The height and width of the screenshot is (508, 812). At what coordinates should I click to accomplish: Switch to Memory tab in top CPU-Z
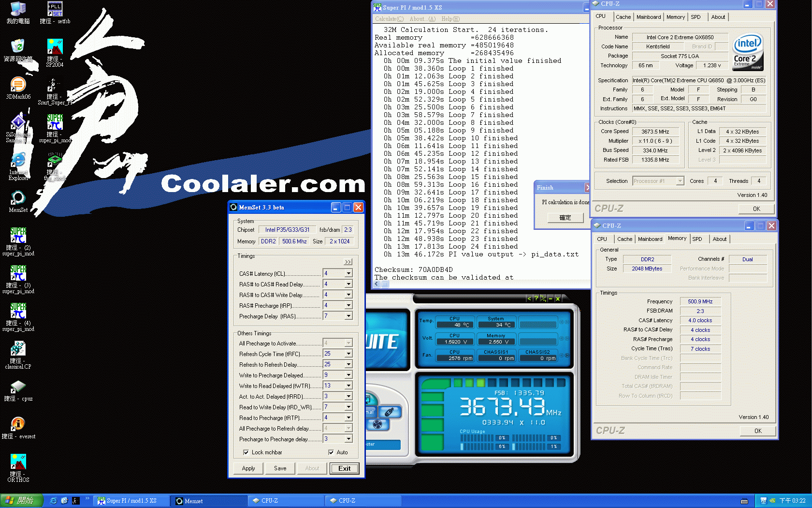pos(675,17)
